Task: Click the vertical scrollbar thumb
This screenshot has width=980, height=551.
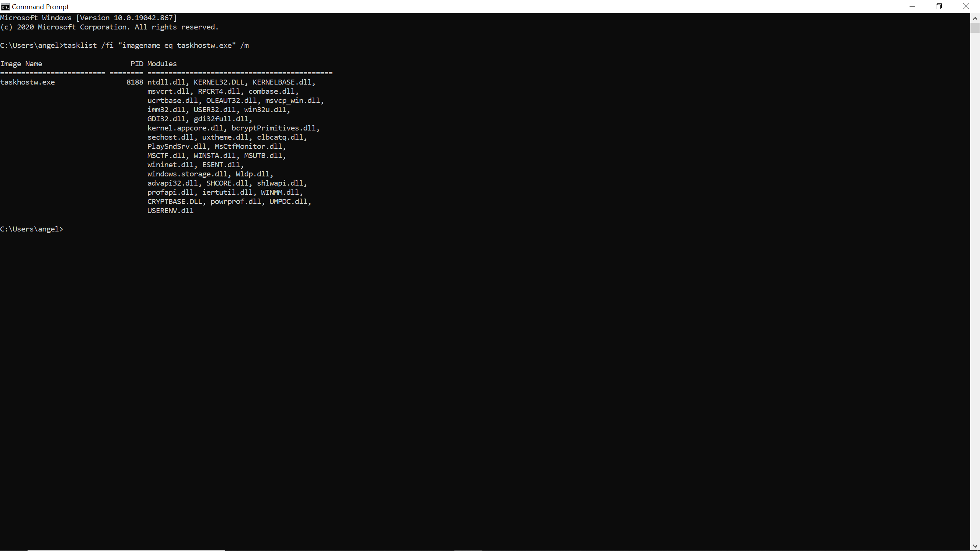Action: pyautogui.click(x=975, y=28)
